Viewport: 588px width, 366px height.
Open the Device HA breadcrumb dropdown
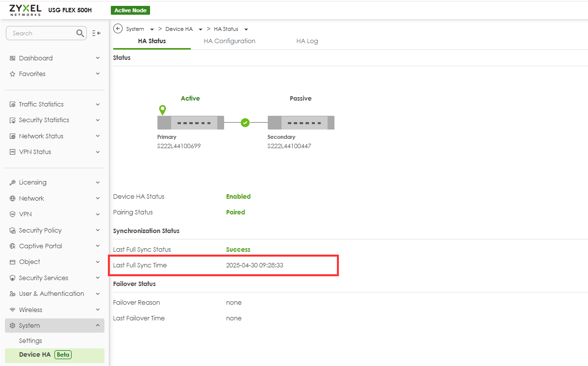coord(201,29)
